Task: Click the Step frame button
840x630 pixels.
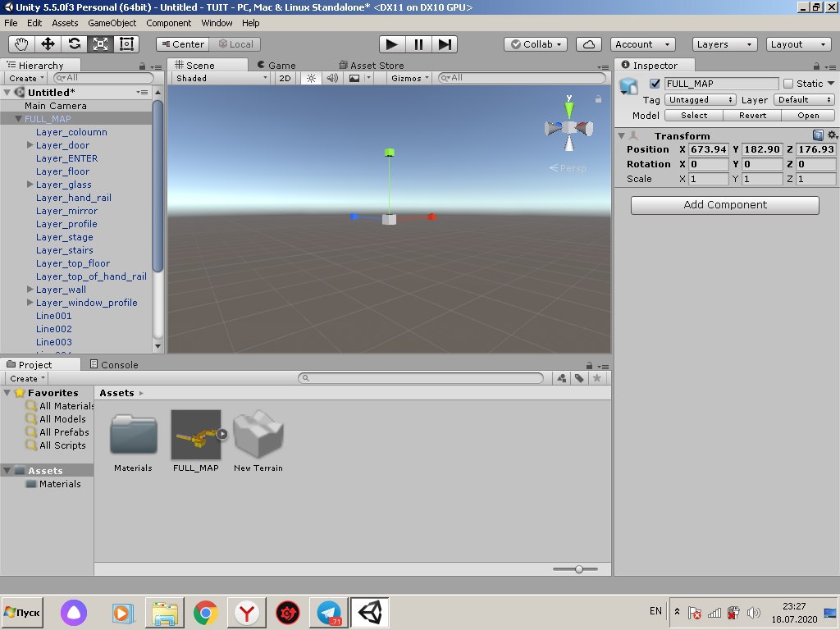Action: point(445,44)
